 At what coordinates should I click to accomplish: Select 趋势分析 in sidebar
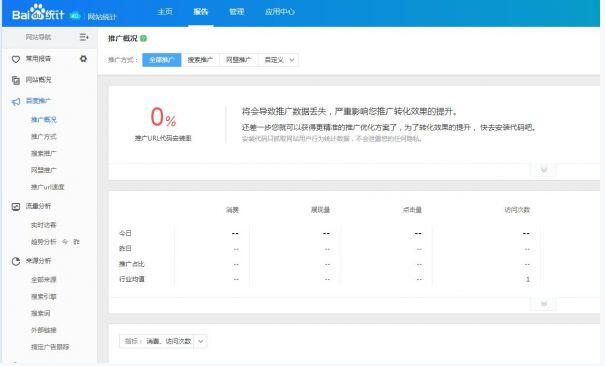[44, 242]
